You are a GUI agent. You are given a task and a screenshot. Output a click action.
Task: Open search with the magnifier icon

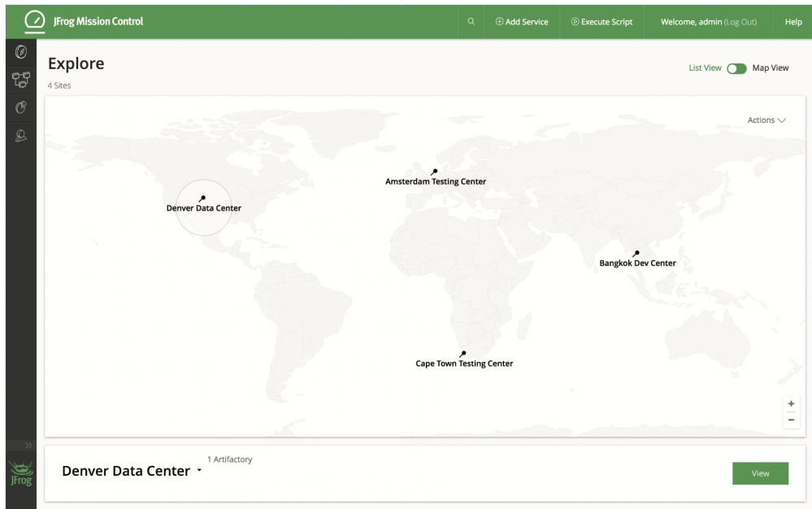(x=471, y=22)
